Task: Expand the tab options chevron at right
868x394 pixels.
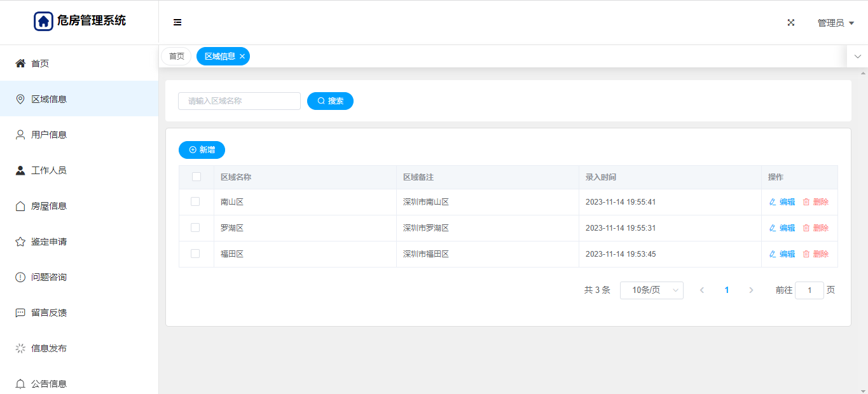Action: tap(857, 57)
